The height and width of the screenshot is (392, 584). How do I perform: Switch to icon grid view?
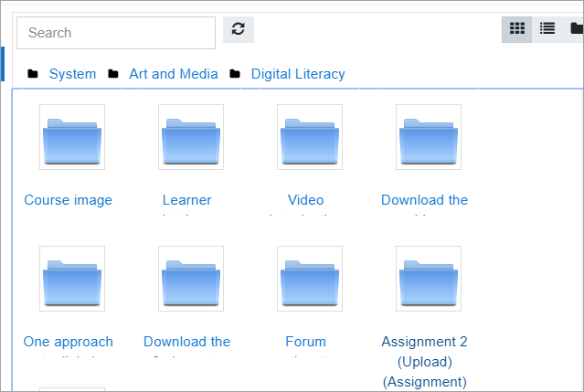click(517, 29)
